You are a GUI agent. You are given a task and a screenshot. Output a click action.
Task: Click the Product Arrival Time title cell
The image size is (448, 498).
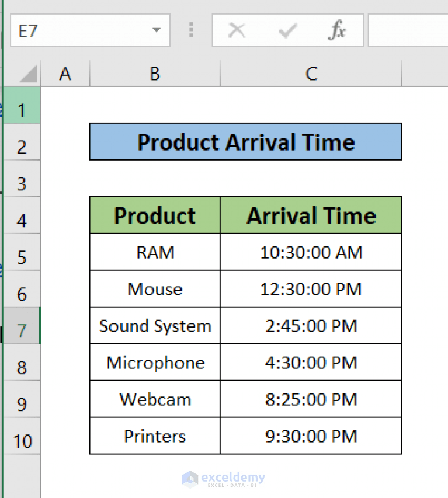pos(245,142)
